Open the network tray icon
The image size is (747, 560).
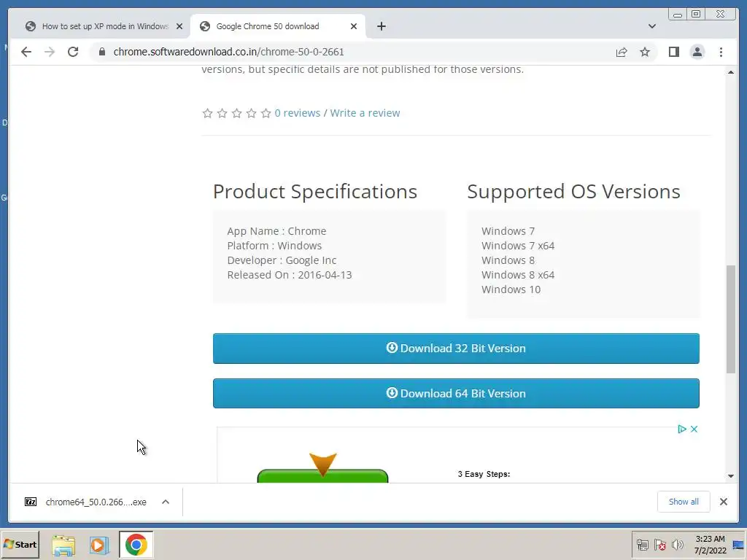[642, 545]
